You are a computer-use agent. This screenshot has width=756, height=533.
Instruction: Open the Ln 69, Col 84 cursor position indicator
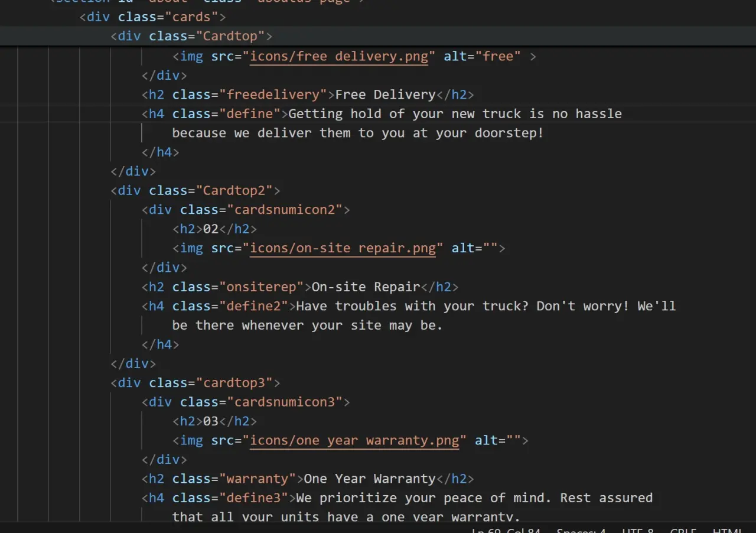coord(506,529)
